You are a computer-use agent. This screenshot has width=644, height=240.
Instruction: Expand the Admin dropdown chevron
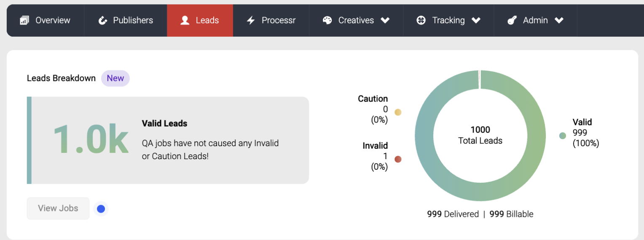click(x=559, y=20)
